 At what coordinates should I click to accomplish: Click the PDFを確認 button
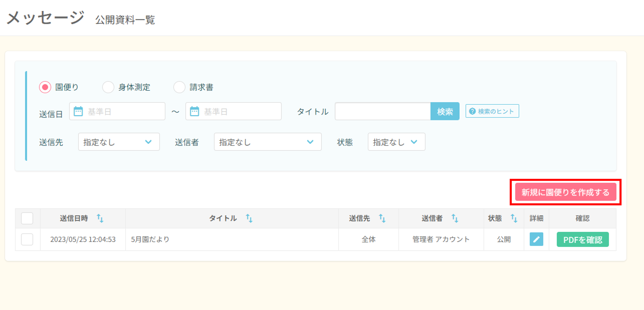pyautogui.click(x=583, y=240)
